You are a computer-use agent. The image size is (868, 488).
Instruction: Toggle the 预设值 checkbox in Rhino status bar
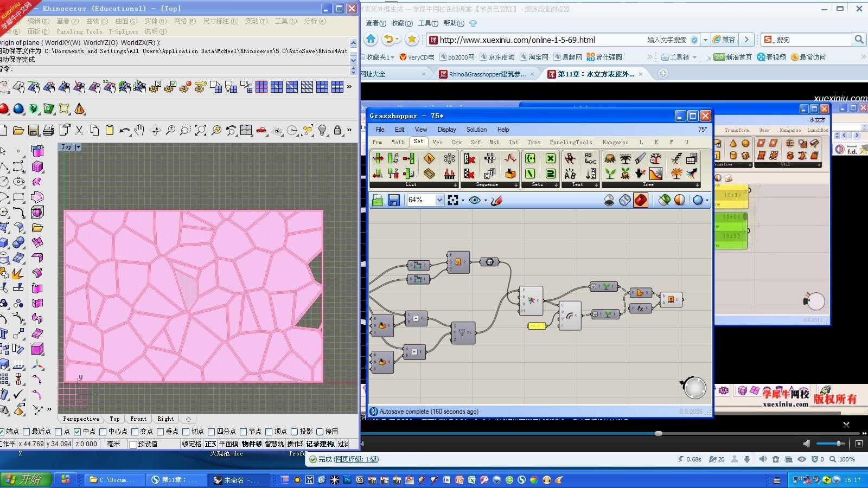click(133, 444)
